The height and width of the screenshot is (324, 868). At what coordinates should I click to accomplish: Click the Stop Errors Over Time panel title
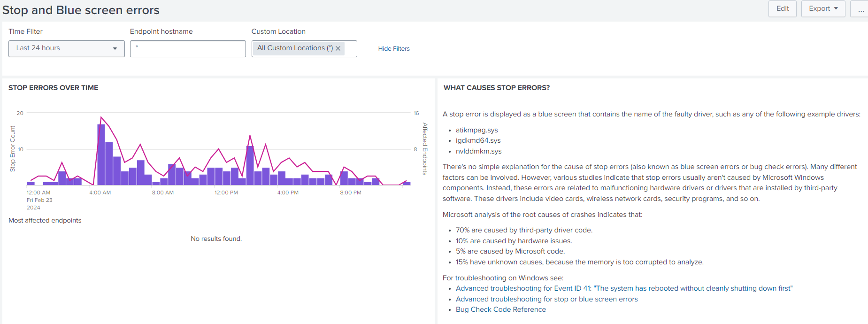(x=54, y=88)
